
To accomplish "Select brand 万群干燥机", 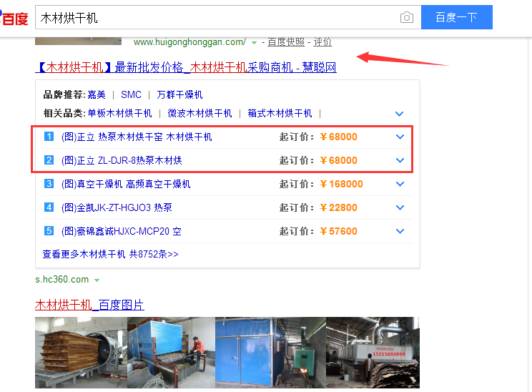I will (x=179, y=94).
